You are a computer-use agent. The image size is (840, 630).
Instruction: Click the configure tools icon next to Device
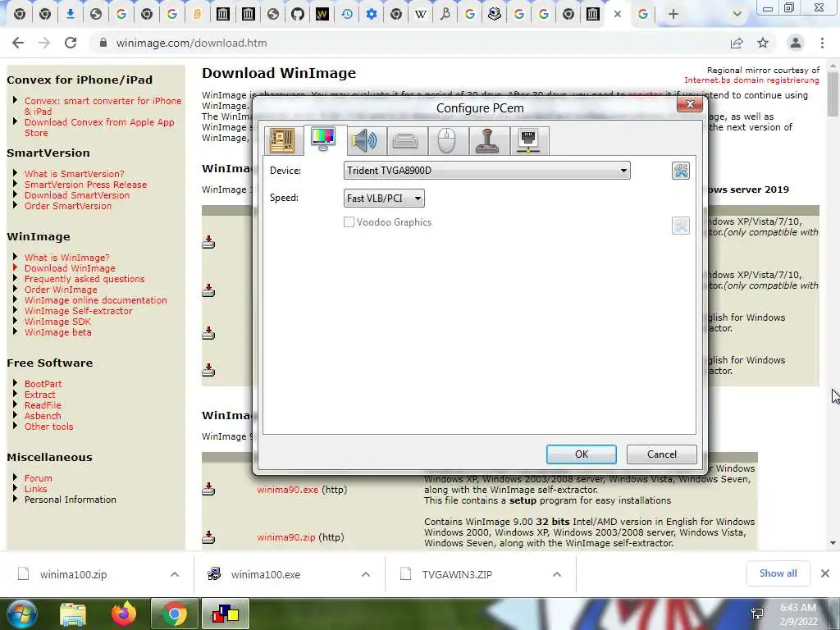[680, 171]
